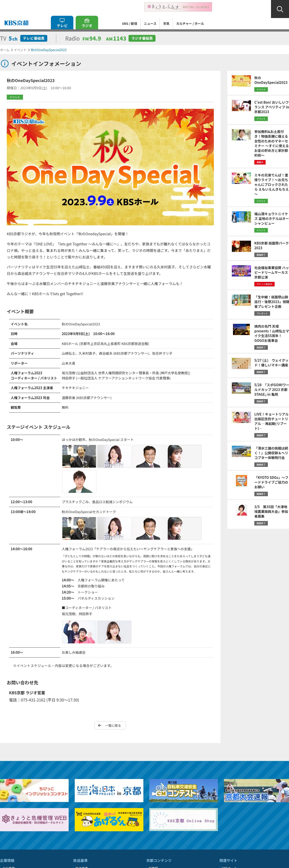The height and width of the screenshot is (868, 289).
Task: Open 5/27 ウェイグッド！優しいマネー講座 link
Action: [x=271, y=363]
